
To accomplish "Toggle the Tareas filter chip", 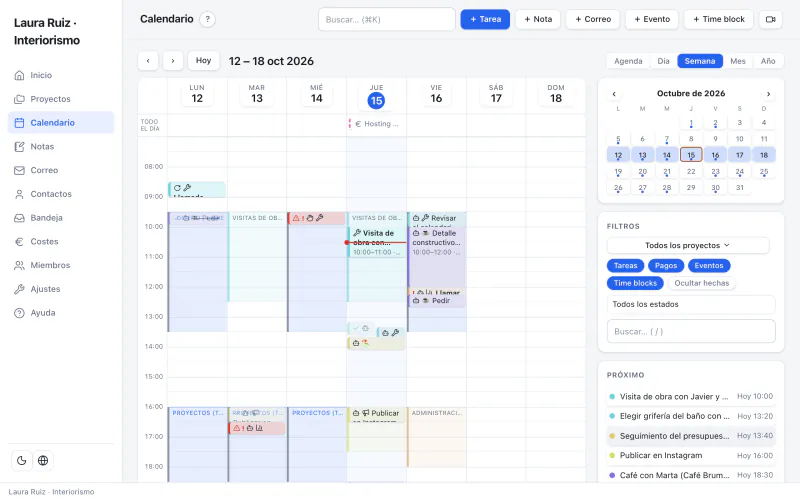I will 626,265.
